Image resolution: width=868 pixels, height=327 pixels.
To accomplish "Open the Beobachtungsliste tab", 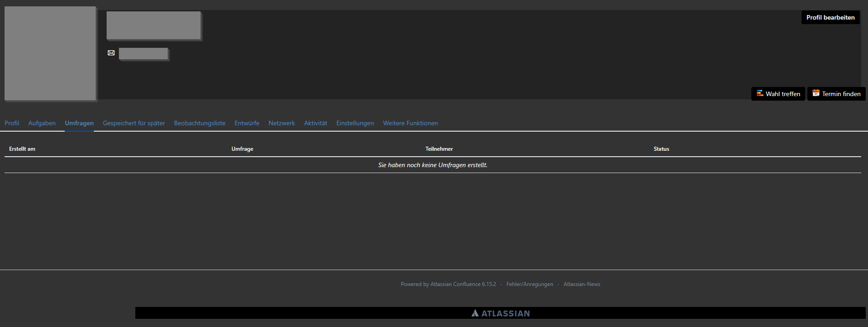I will [200, 123].
